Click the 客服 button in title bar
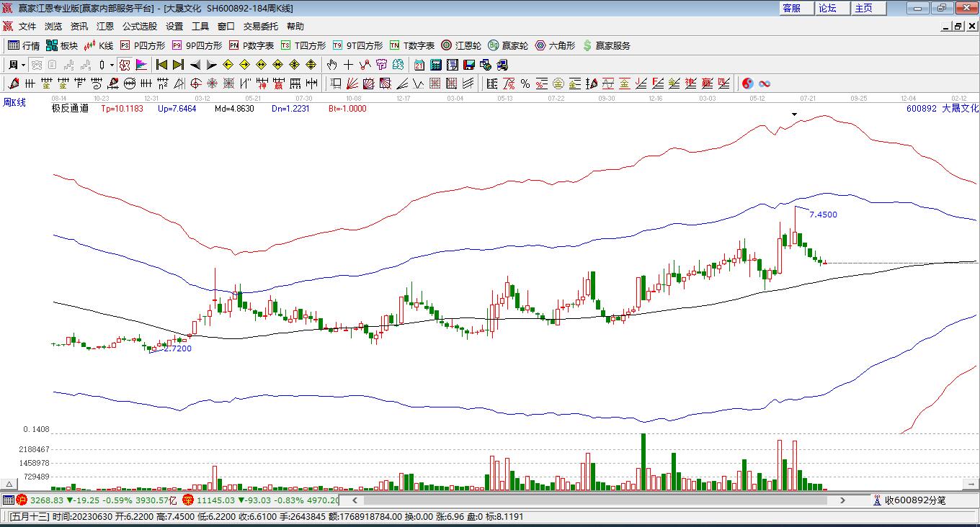 click(791, 8)
